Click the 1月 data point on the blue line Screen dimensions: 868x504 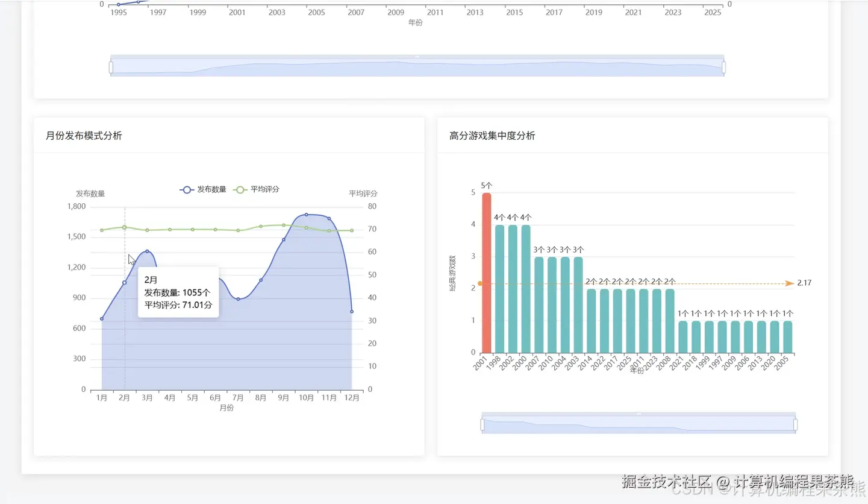coord(102,319)
